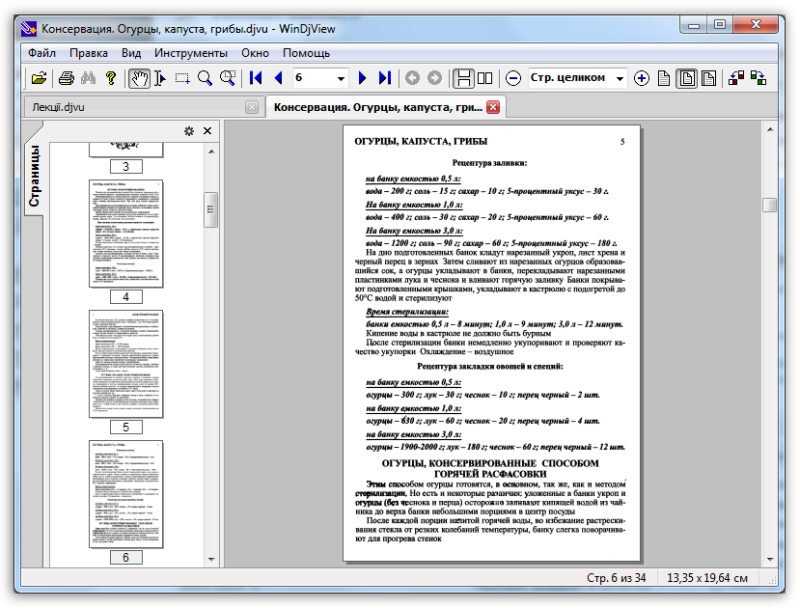Toggle fit page zoom icon
This screenshot has width=800, height=608.
point(687,78)
